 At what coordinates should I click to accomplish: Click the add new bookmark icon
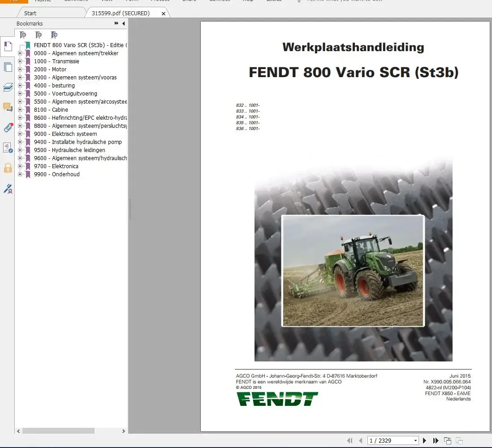(38, 35)
